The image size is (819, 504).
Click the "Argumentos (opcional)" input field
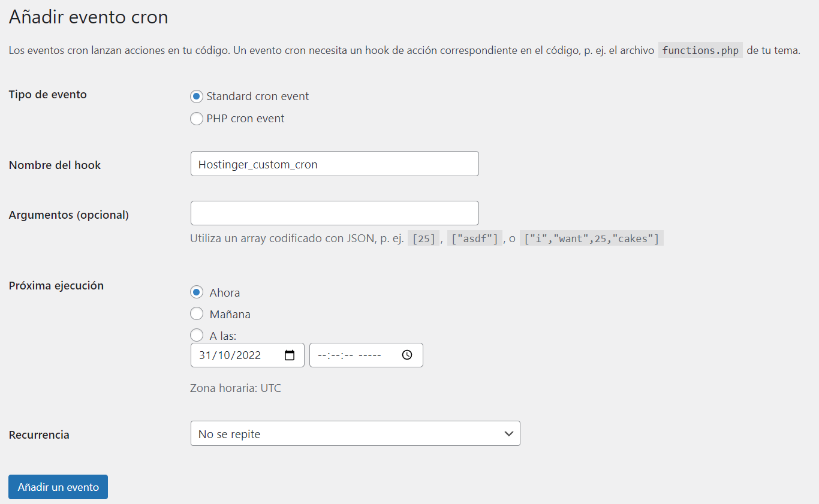[335, 213]
